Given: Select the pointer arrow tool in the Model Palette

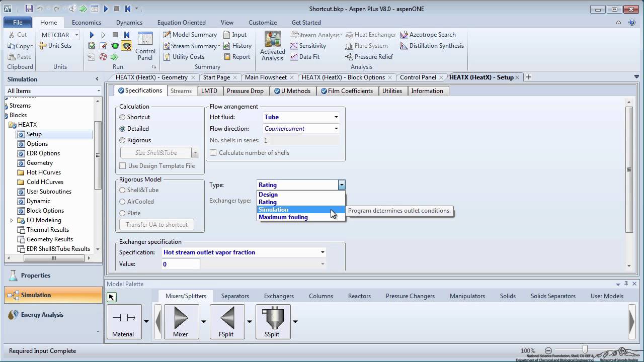Looking at the screenshot, I should click(x=112, y=297).
